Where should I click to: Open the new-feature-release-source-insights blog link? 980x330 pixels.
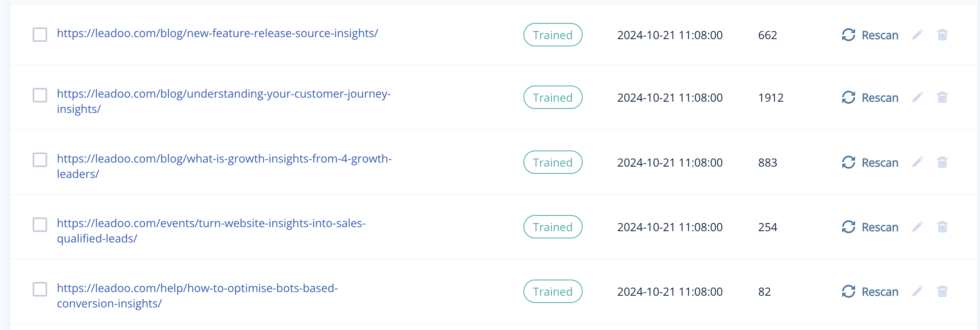(x=217, y=34)
